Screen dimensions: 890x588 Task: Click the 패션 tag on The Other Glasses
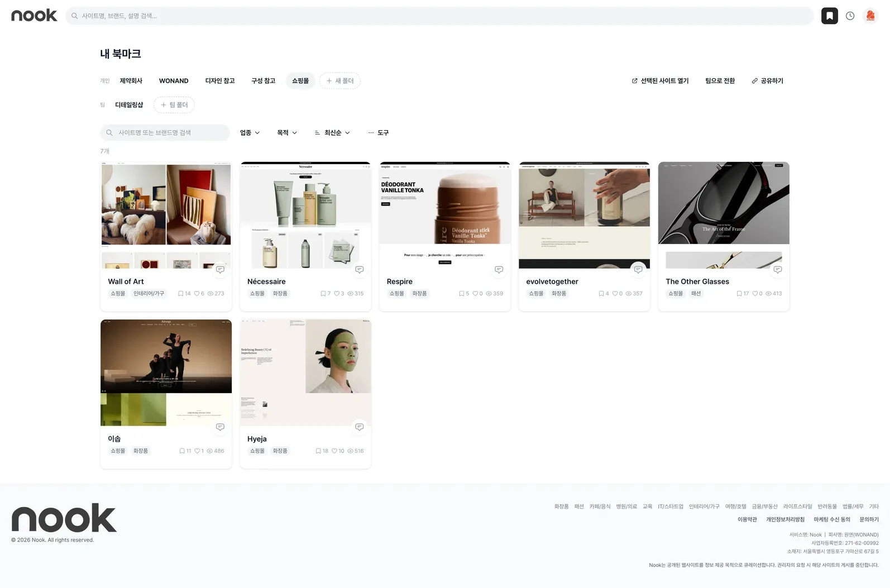[696, 294]
